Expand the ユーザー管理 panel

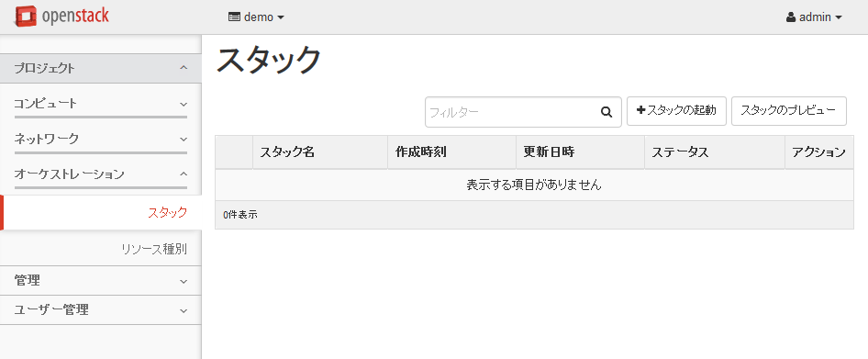click(101, 310)
